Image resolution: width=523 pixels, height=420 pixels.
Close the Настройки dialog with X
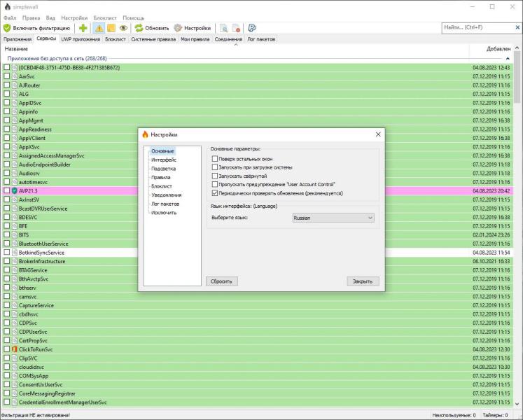[x=378, y=134]
